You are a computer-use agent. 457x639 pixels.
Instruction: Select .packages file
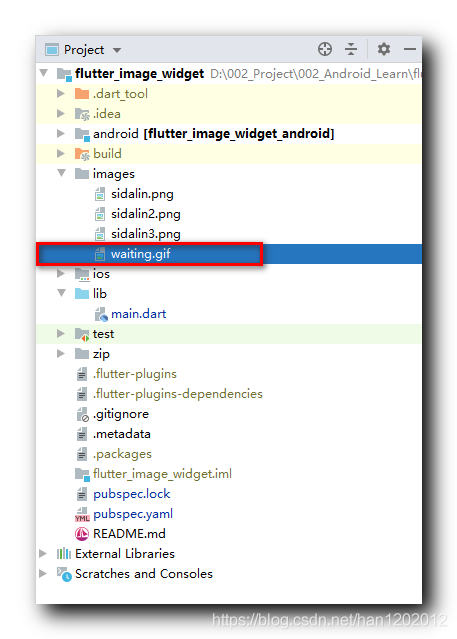[122, 454]
